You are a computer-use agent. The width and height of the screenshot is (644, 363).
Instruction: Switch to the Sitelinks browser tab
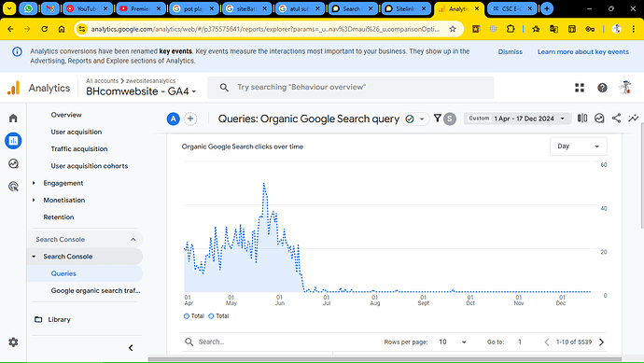(406, 8)
